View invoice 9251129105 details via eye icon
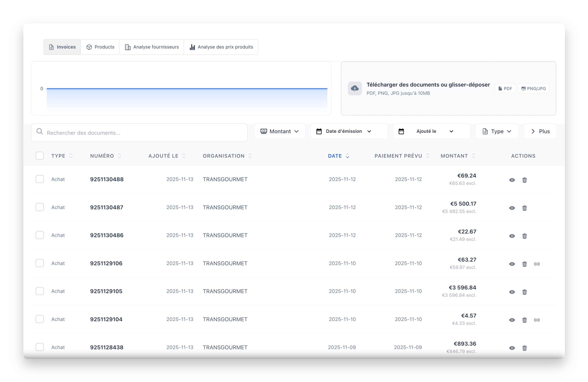The image size is (588, 382). (512, 292)
